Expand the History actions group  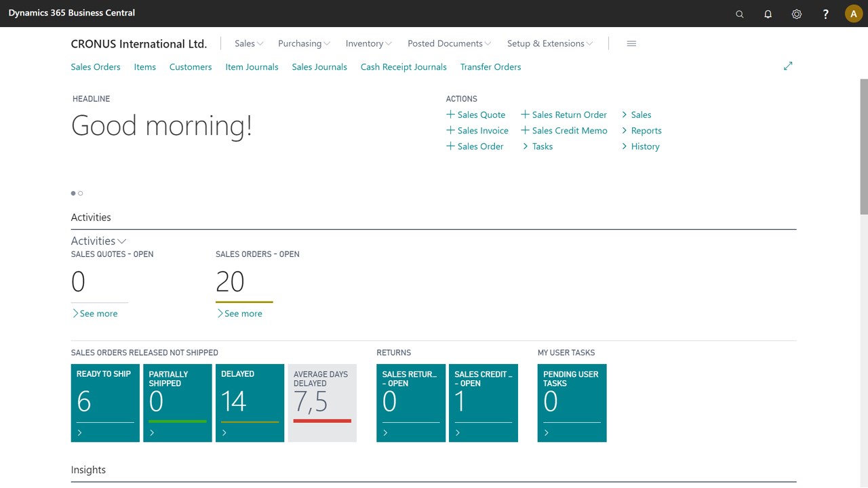coord(640,146)
